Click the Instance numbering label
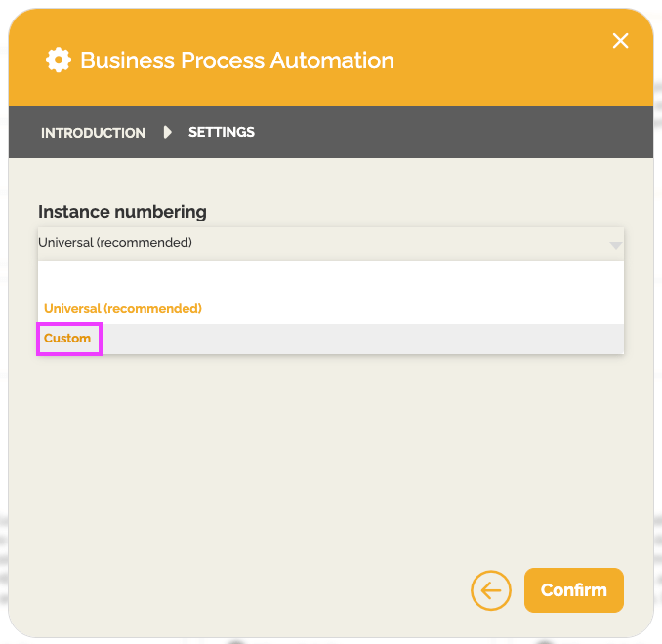 tap(122, 212)
